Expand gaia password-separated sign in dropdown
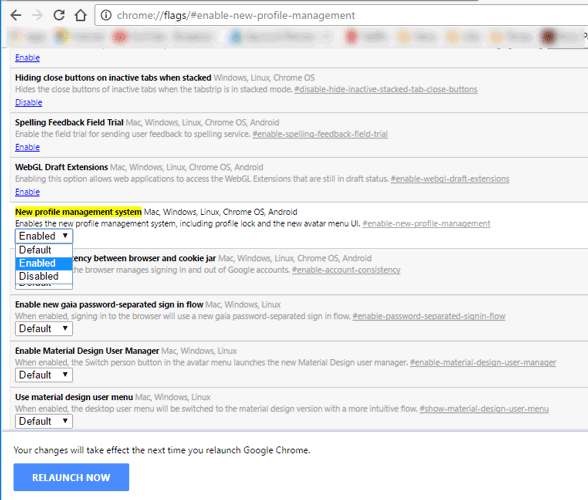The image size is (588, 500). tap(44, 329)
